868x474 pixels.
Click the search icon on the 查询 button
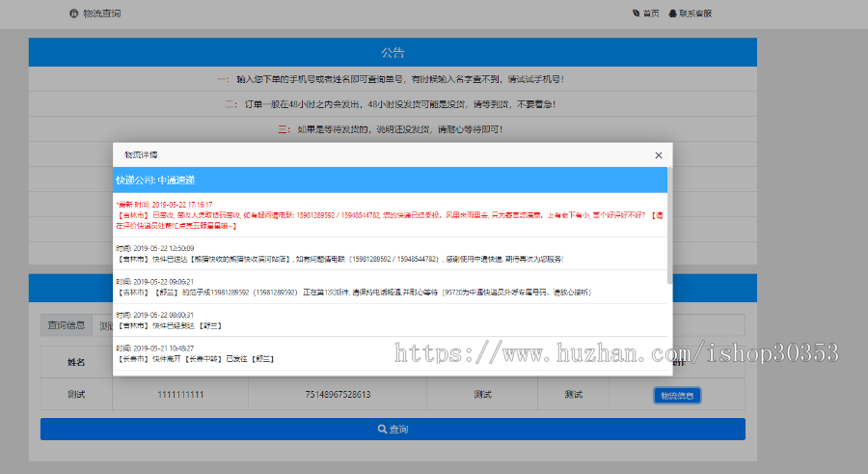[382, 429]
